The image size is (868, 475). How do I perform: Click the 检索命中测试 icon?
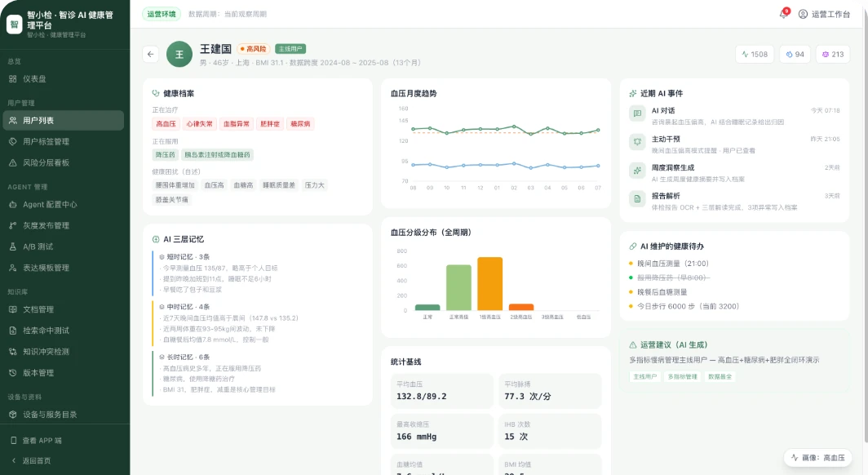(13, 331)
